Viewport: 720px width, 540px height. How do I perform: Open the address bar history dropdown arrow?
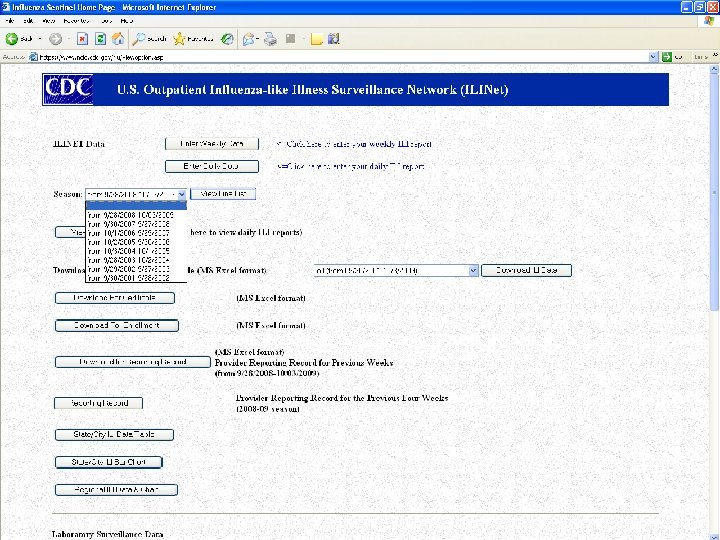tap(653, 57)
